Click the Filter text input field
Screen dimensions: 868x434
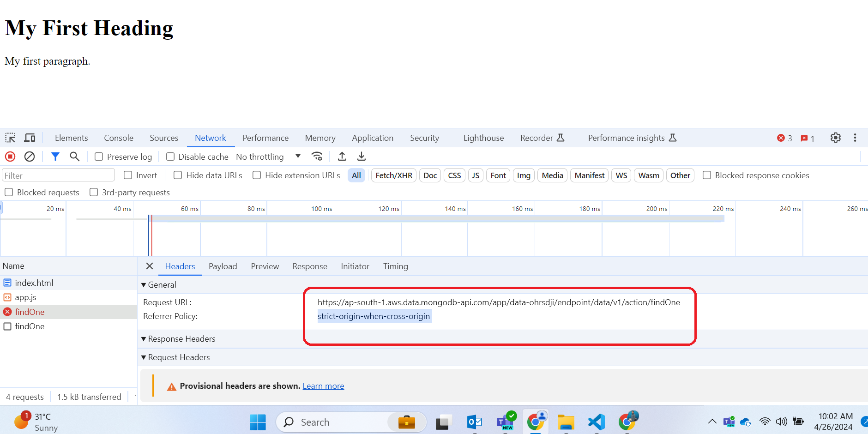click(59, 175)
